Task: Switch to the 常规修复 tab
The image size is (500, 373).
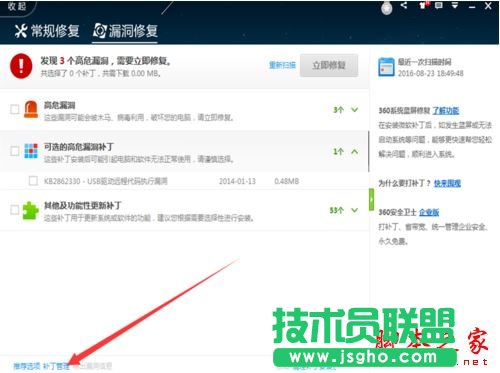Action: click(x=47, y=31)
